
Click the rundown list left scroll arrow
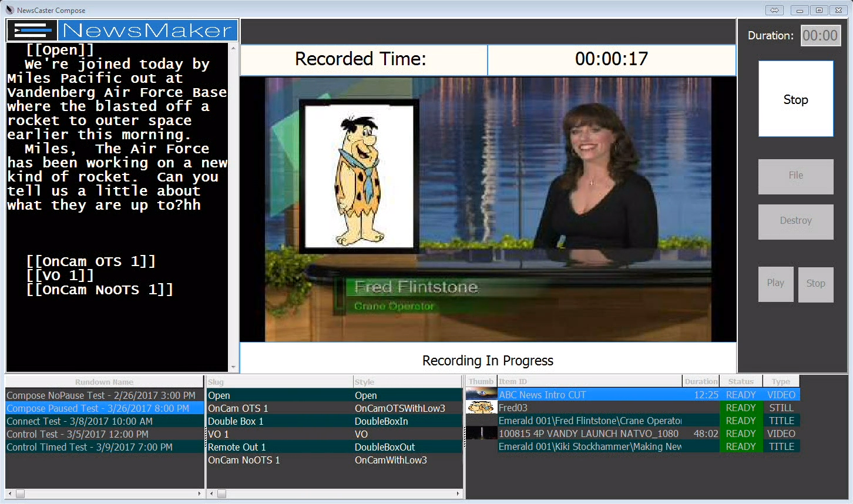click(10, 494)
